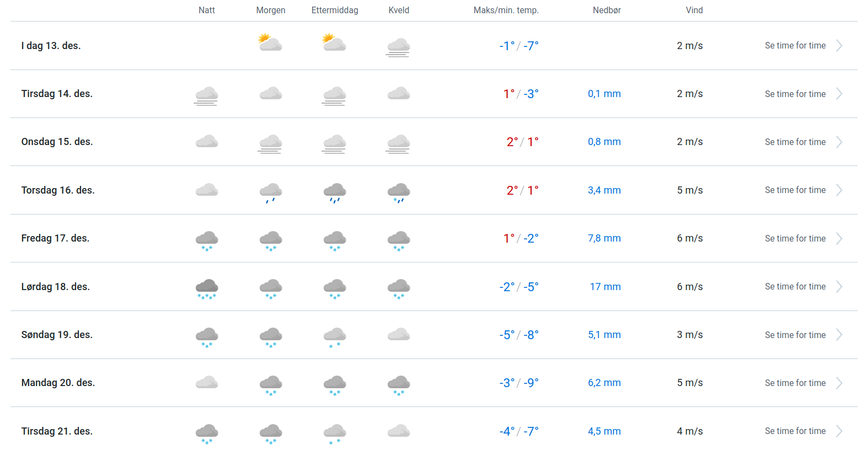
Task: Expand Tirsdag 21. des. chevron arrow
Action: coord(839,431)
